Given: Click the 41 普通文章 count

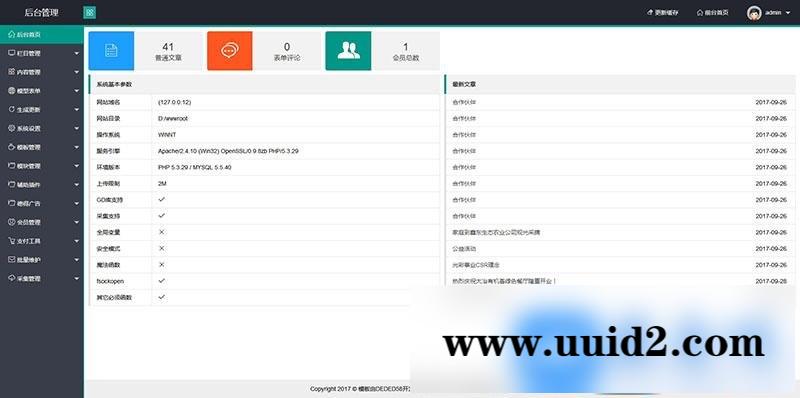Looking at the screenshot, I should (x=168, y=52).
